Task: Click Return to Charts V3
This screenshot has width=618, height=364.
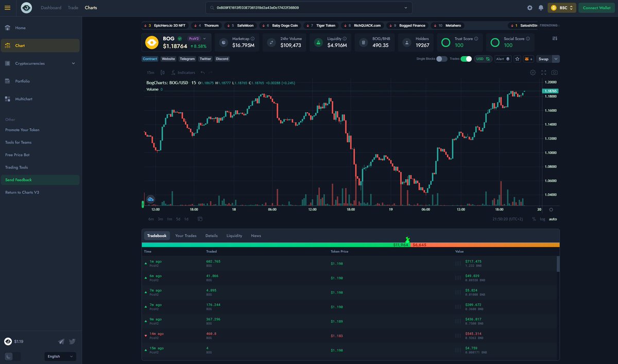Action: tap(22, 193)
